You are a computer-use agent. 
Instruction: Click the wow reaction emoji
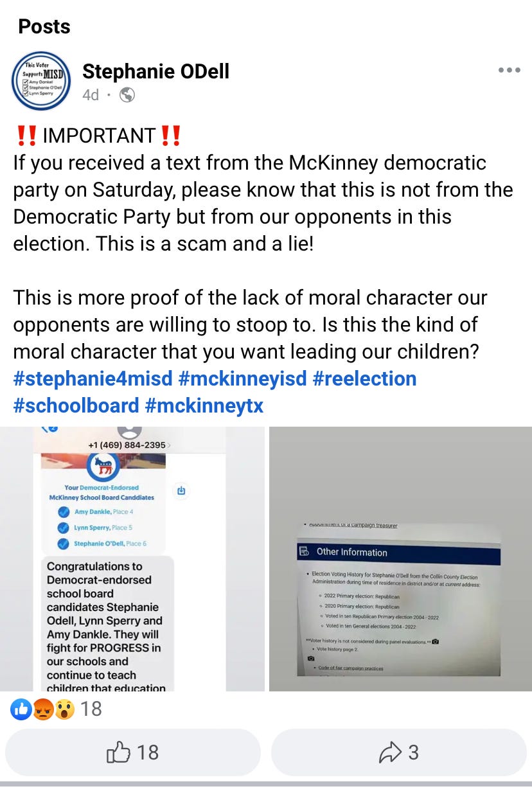(x=64, y=709)
